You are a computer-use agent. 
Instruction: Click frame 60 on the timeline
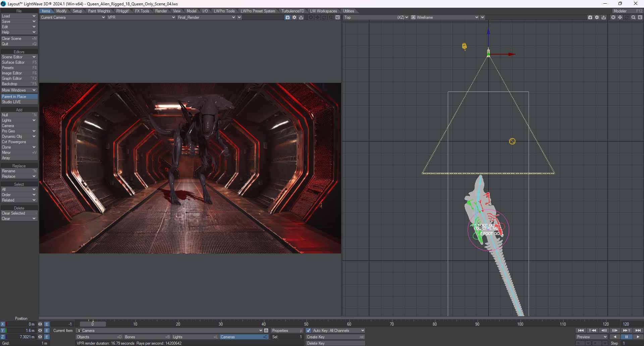pos(349,324)
